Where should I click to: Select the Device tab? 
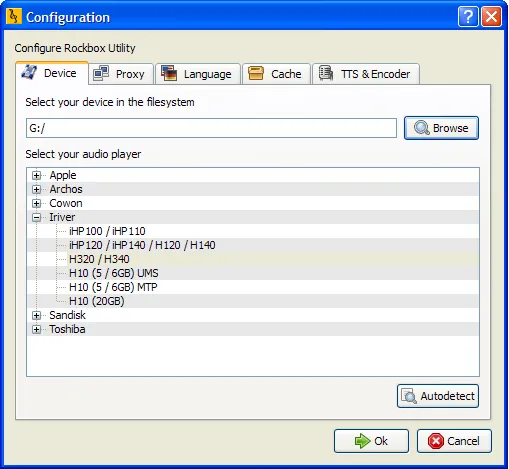(x=52, y=73)
